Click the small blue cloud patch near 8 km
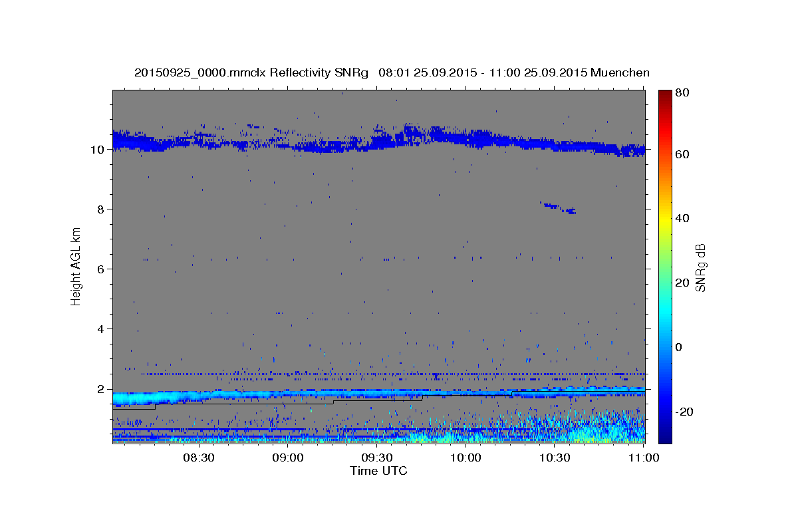 (558, 207)
